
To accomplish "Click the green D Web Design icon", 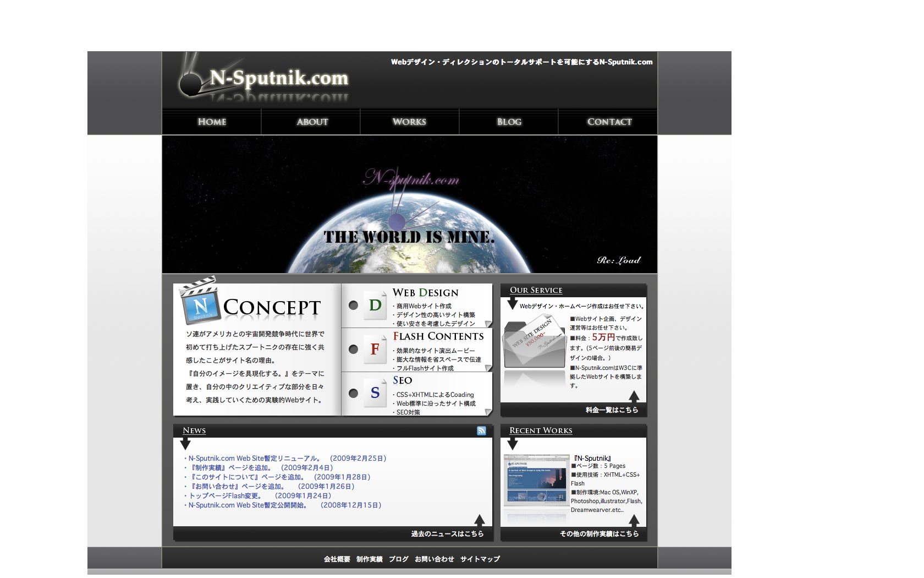I will pos(375,306).
